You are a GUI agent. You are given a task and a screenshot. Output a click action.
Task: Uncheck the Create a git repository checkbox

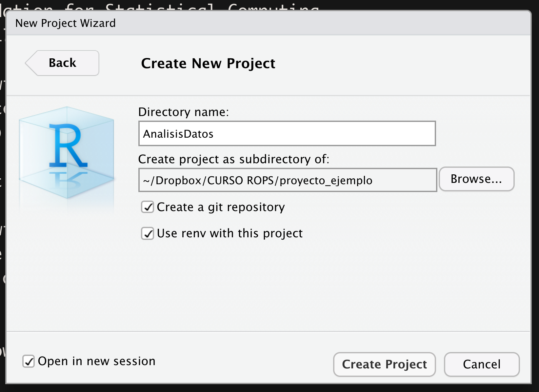[x=148, y=207]
